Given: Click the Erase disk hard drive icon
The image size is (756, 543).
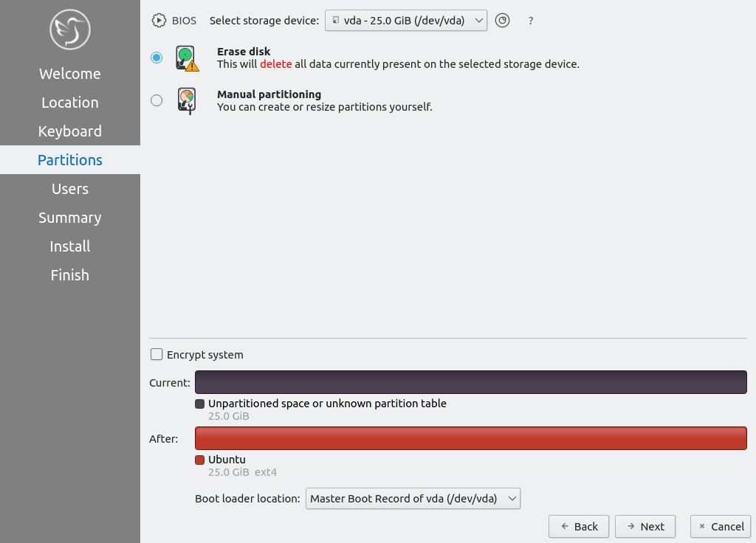Looking at the screenshot, I should pos(187,58).
